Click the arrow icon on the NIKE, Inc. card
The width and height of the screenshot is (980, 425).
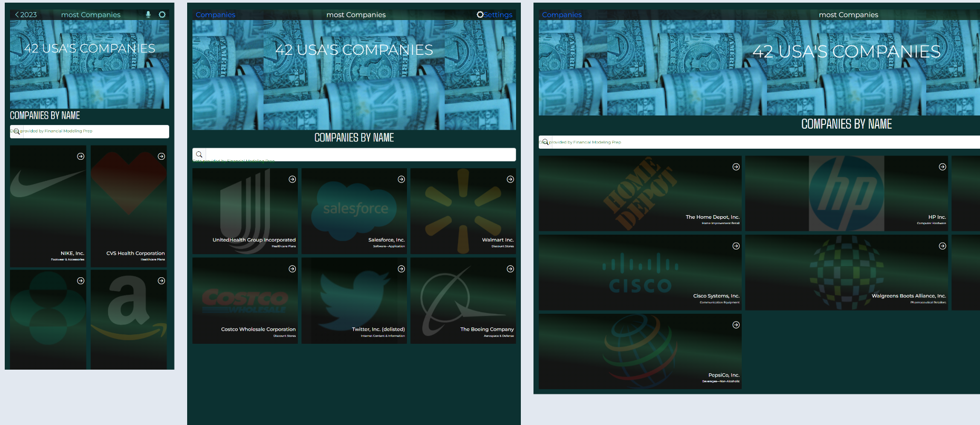[81, 156]
